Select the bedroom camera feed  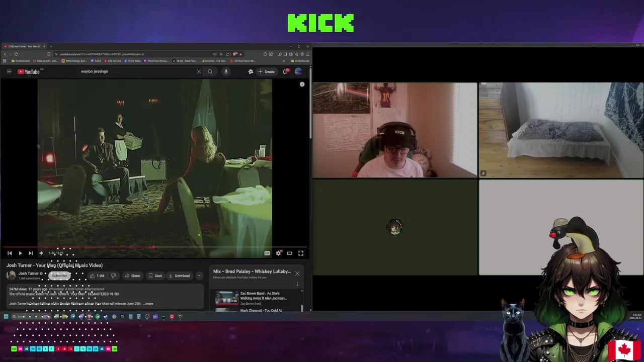pyautogui.click(x=561, y=130)
